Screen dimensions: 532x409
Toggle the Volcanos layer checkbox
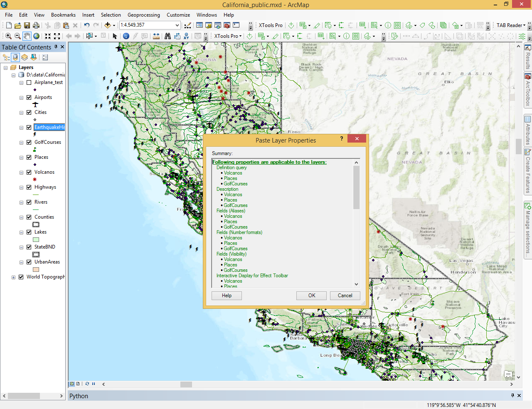point(29,172)
